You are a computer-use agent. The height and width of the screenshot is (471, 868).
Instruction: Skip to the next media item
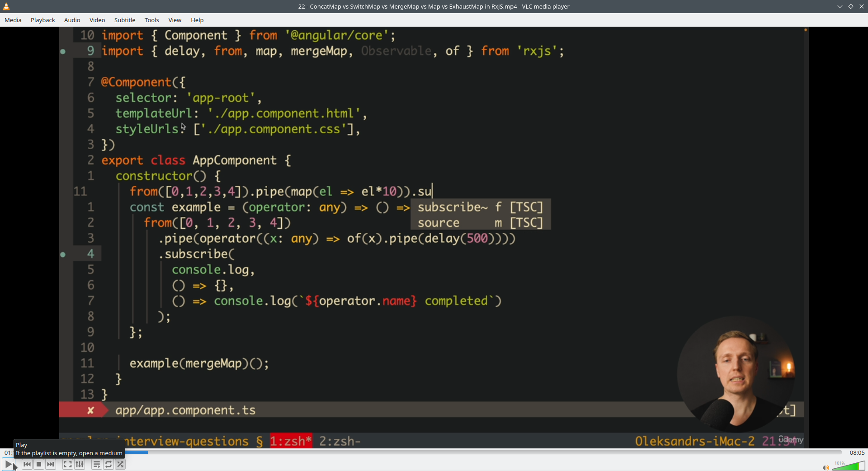[x=51, y=464]
